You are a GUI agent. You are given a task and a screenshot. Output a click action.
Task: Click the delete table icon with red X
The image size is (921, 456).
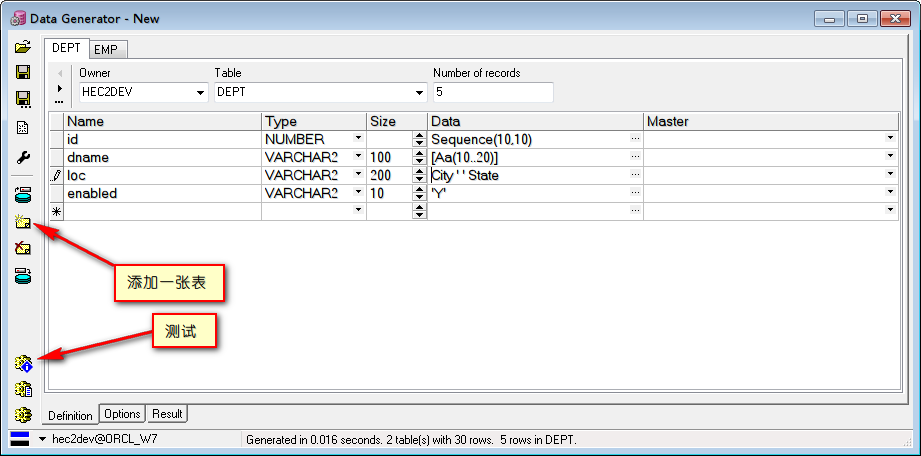pos(23,249)
